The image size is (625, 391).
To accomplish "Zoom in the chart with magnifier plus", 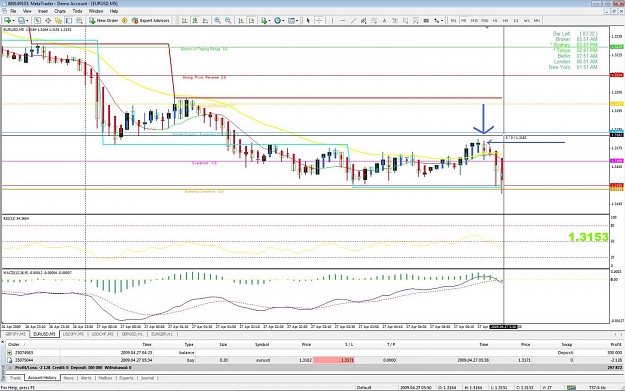I will (218, 20).
